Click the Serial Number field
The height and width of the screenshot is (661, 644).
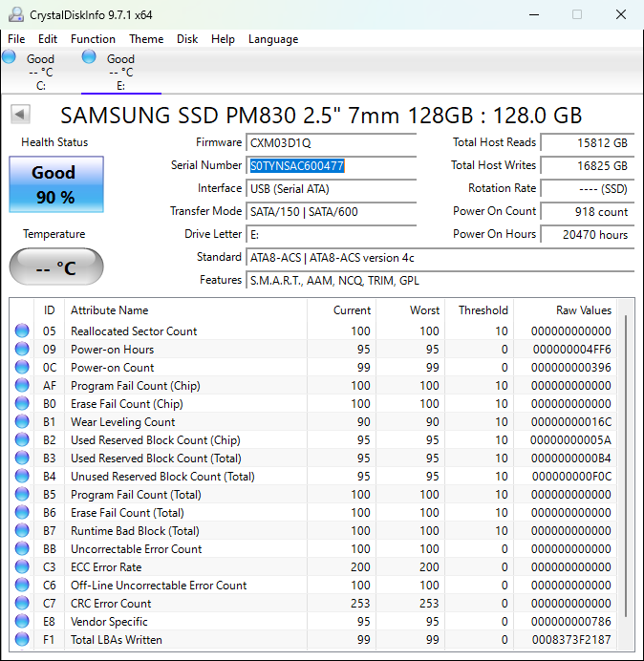click(331, 165)
